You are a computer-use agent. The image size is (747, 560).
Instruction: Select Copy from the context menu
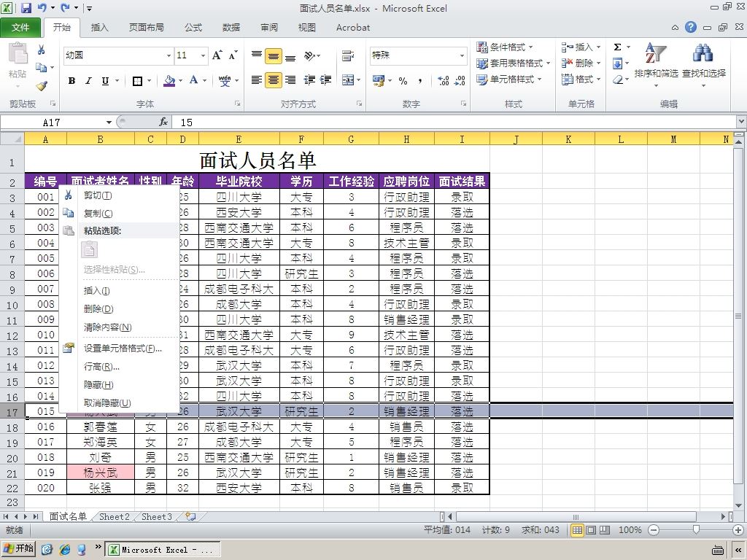[119, 214]
